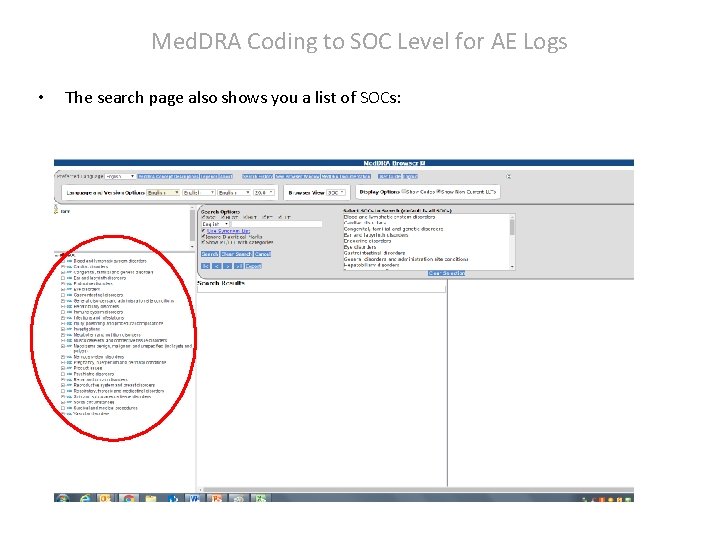The width and height of the screenshot is (720, 540).
Task: Toggle the show results with categories checkbox
Action: tap(203, 242)
